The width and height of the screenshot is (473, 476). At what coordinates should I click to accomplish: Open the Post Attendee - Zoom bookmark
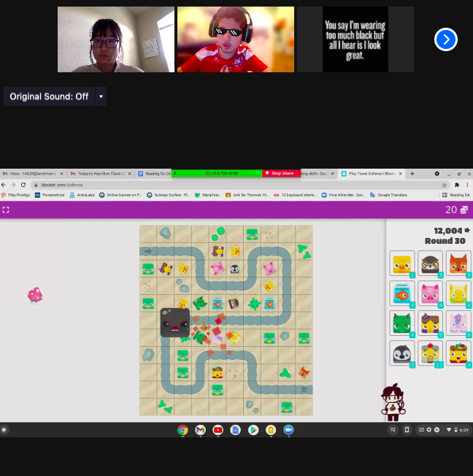point(343,195)
